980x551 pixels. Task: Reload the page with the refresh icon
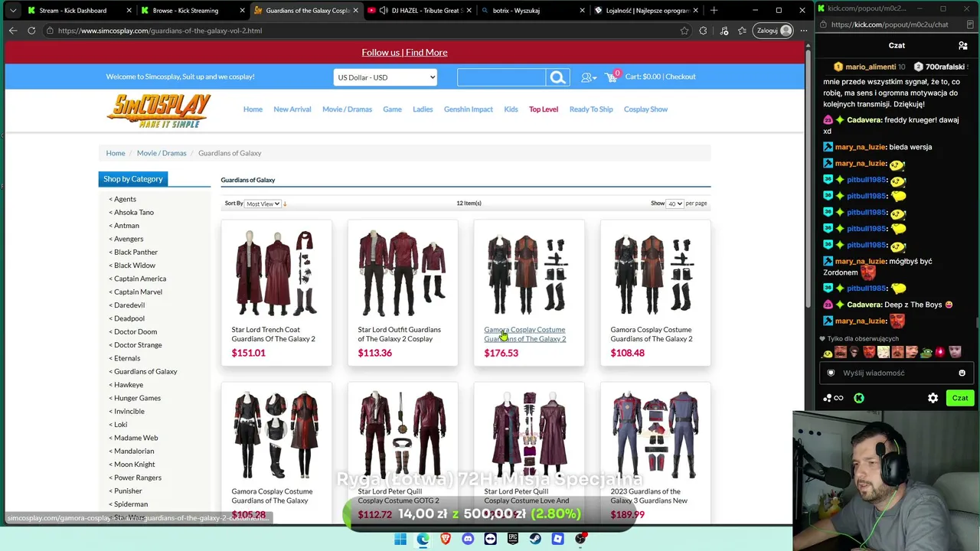coord(31,31)
